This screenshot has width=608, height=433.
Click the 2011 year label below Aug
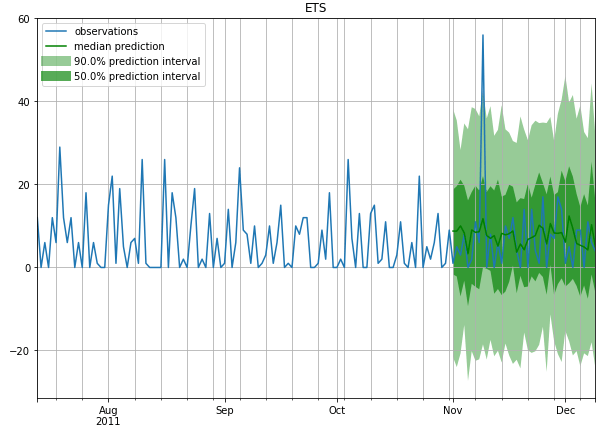pyautogui.click(x=108, y=422)
